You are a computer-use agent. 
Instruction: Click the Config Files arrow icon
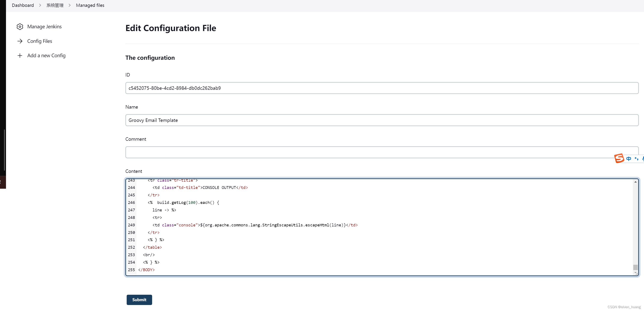[20, 41]
